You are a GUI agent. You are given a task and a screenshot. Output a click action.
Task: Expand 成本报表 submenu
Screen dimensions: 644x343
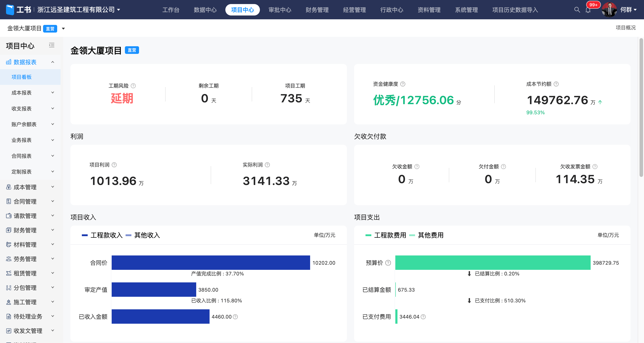(x=52, y=92)
